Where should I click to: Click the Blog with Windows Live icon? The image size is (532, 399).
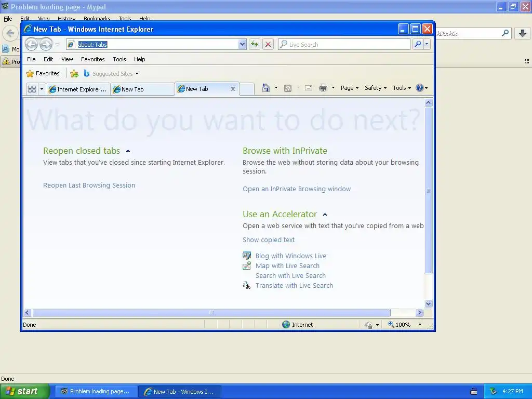point(247,256)
